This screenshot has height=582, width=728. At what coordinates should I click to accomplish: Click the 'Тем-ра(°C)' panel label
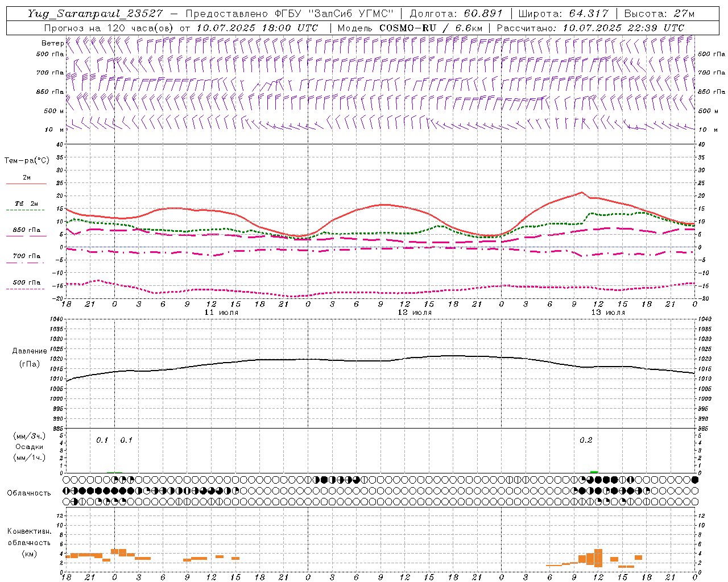point(27,161)
